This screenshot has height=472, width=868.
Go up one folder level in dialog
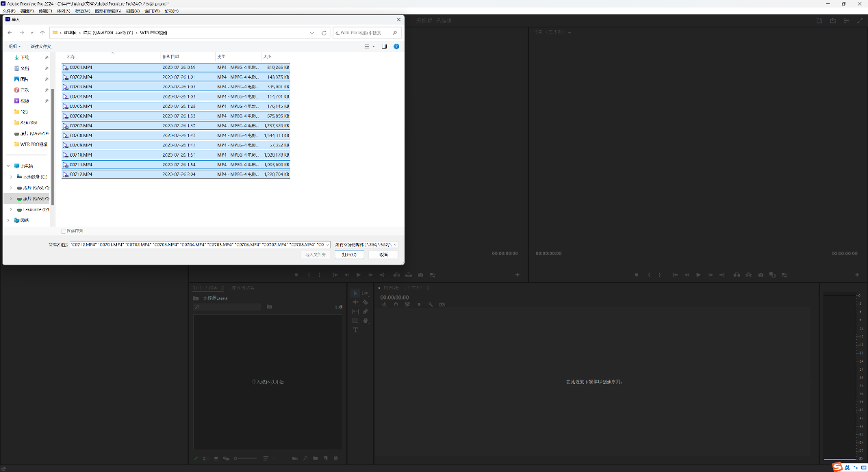point(42,33)
